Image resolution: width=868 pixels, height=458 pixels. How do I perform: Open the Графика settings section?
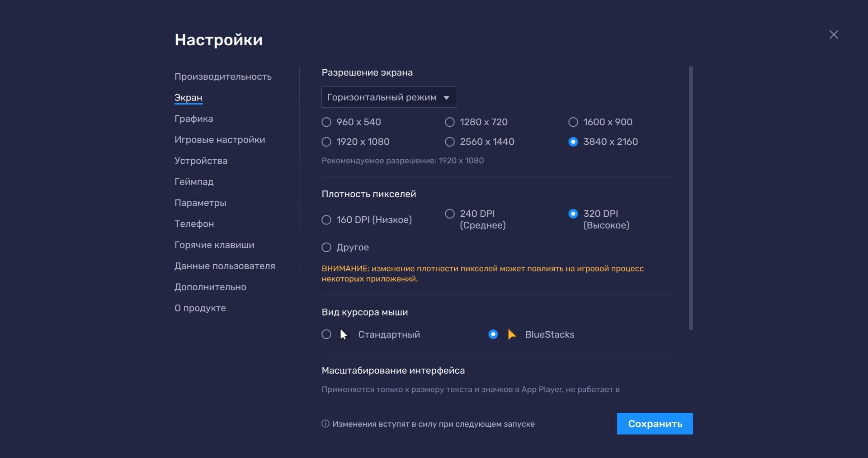pos(193,119)
